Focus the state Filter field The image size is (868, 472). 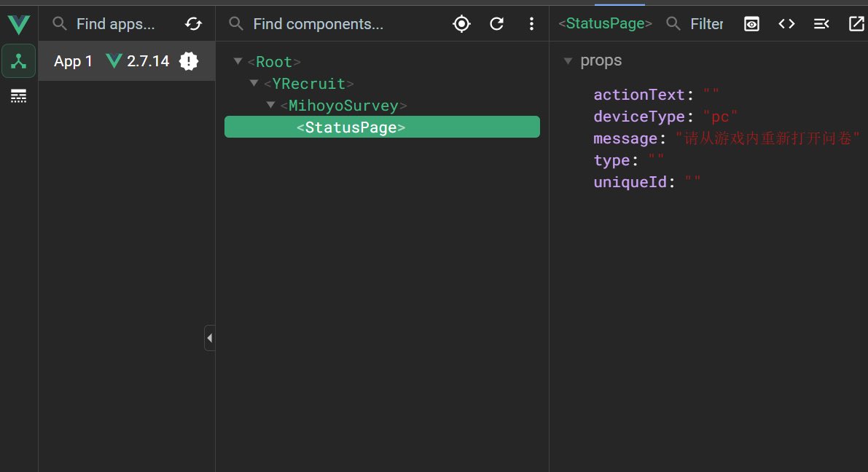coord(707,24)
